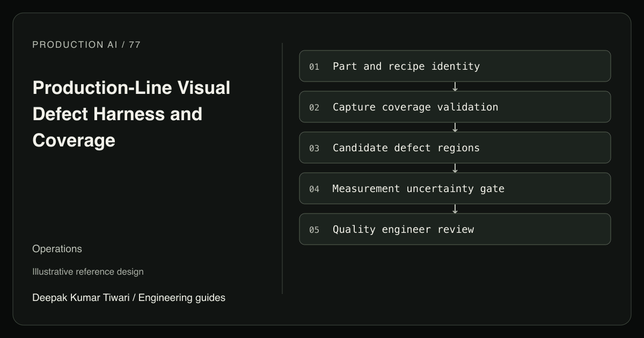Click the 'Illustrative reference design' caption
This screenshot has width=644, height=338.
88,271
